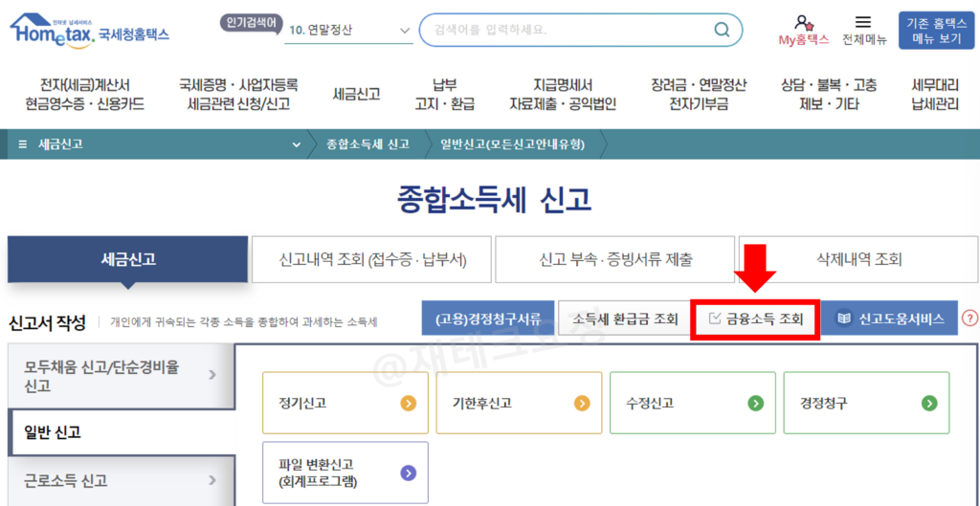Open 납부 고지·환급 menu
This screenshot has height=506, width=980.
(x=444, y=95)
